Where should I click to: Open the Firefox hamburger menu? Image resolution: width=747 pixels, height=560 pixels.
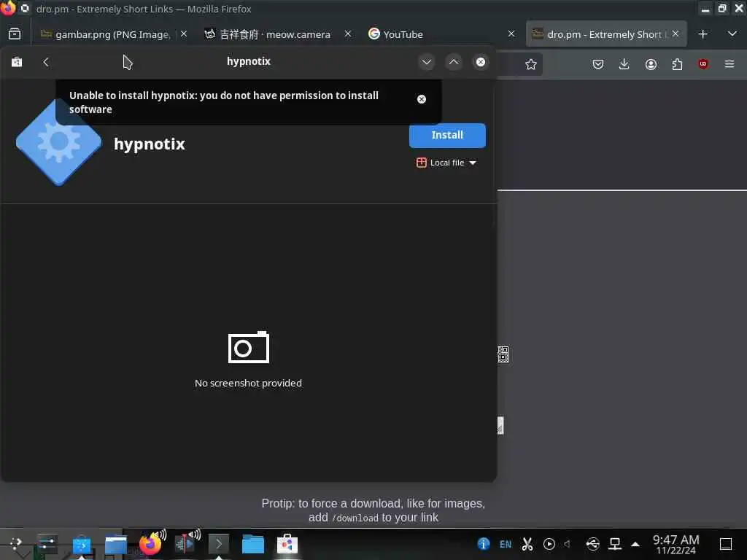(x=729, y=64)
